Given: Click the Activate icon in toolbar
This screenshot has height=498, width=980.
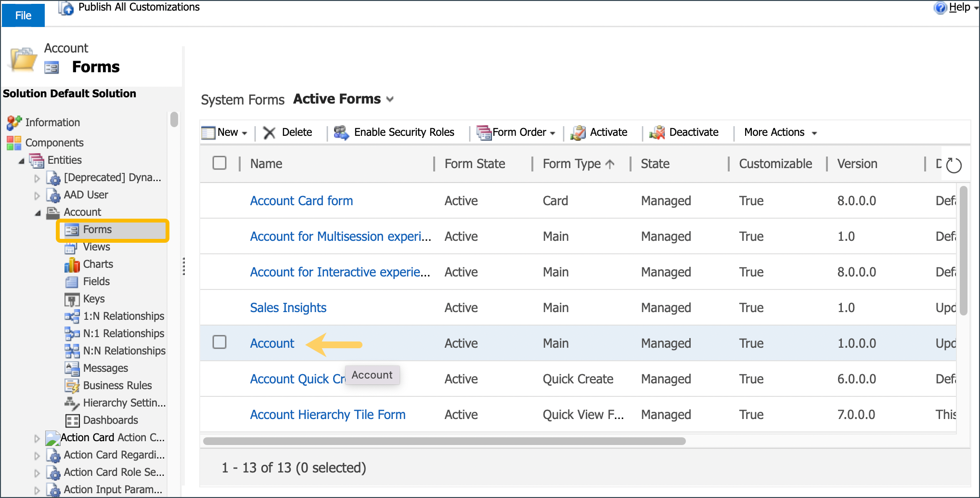Looking at the screenshot, I should 578,132.
